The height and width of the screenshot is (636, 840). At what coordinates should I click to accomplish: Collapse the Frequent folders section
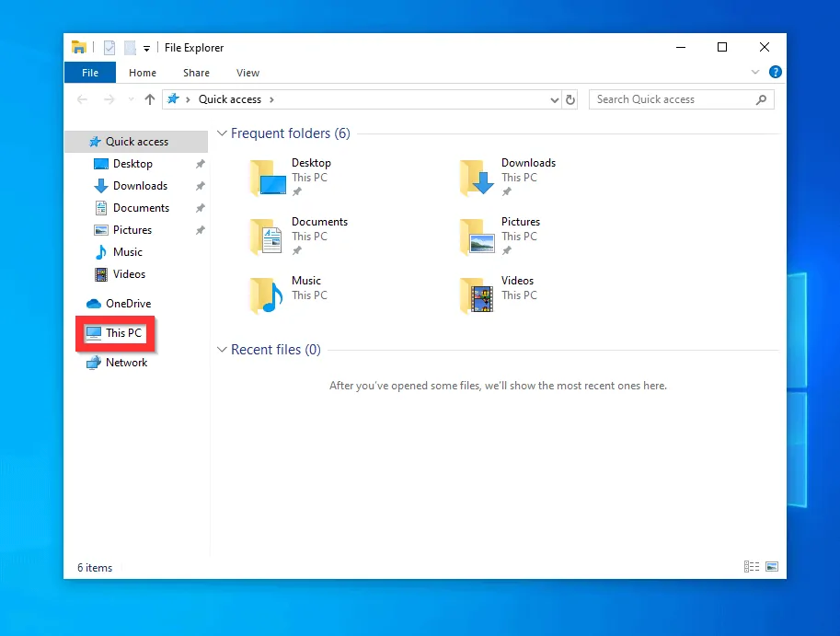222,133
